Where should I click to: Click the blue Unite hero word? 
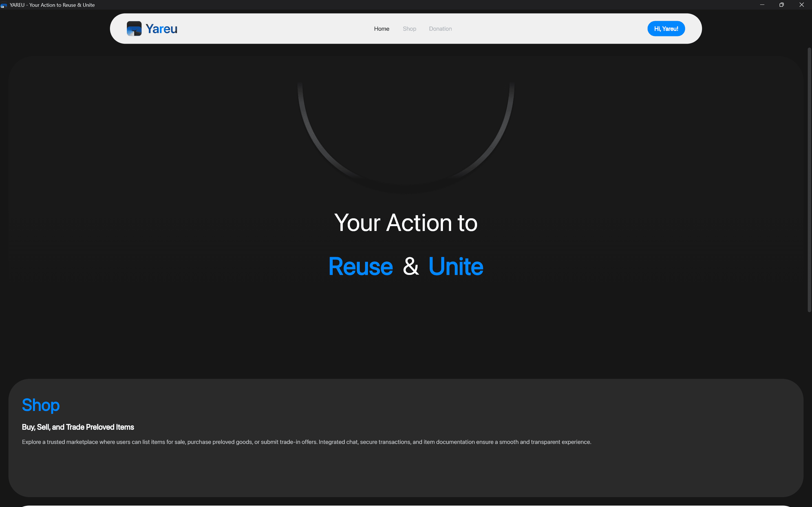tap(456, 266)
